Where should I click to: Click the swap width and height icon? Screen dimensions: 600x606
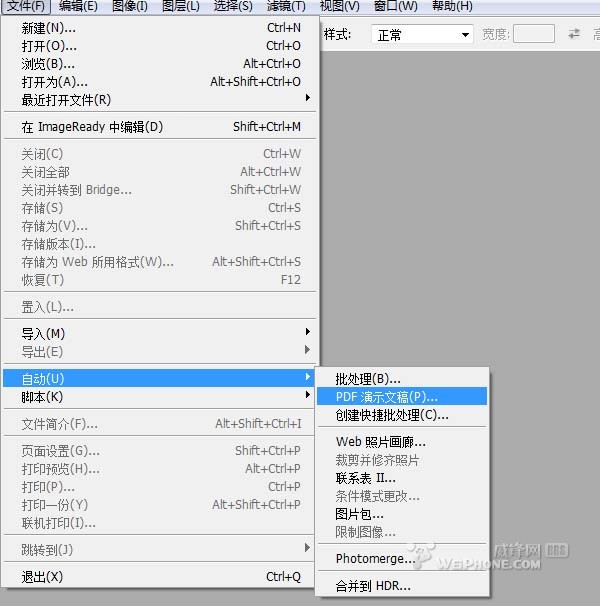click(574, 34)
